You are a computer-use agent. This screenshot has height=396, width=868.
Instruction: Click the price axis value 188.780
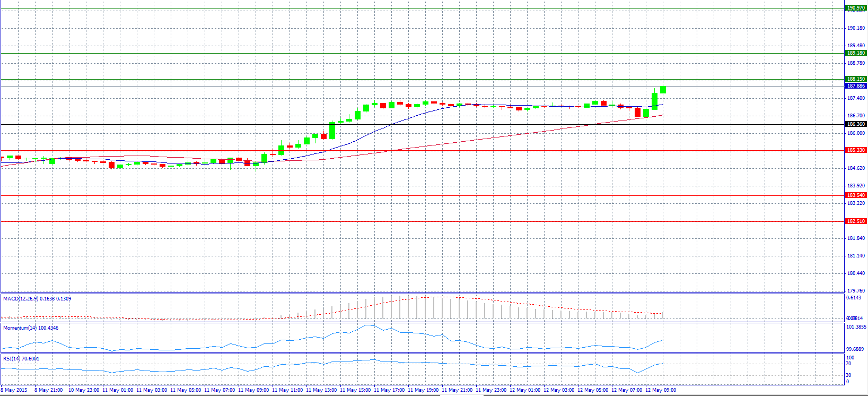click(x=856, y=63)
